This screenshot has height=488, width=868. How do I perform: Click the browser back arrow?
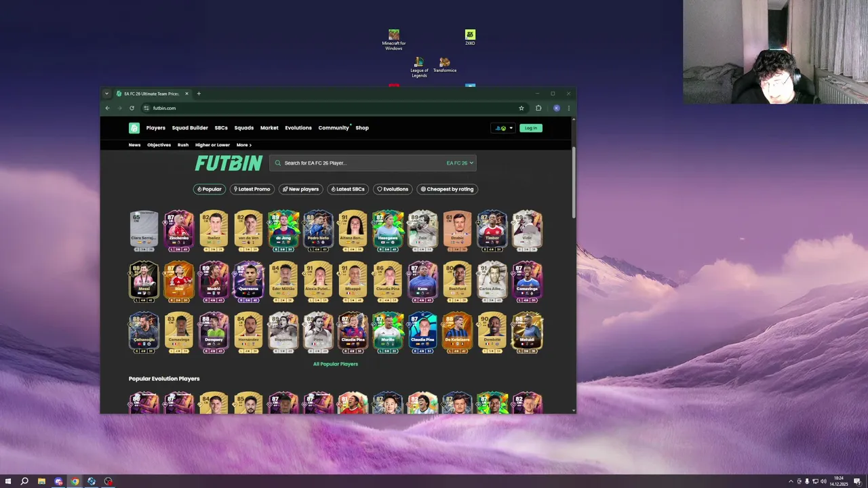[x=107, y=108]
